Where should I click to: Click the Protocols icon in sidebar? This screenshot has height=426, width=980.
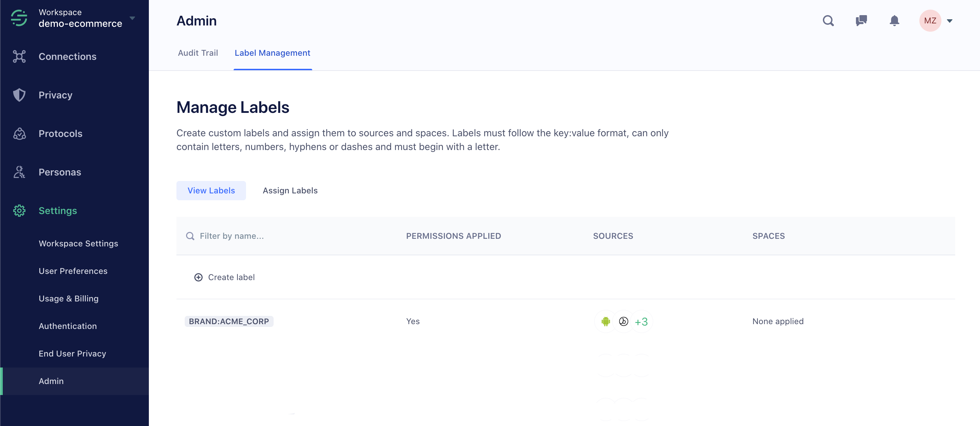coord(19,134)
